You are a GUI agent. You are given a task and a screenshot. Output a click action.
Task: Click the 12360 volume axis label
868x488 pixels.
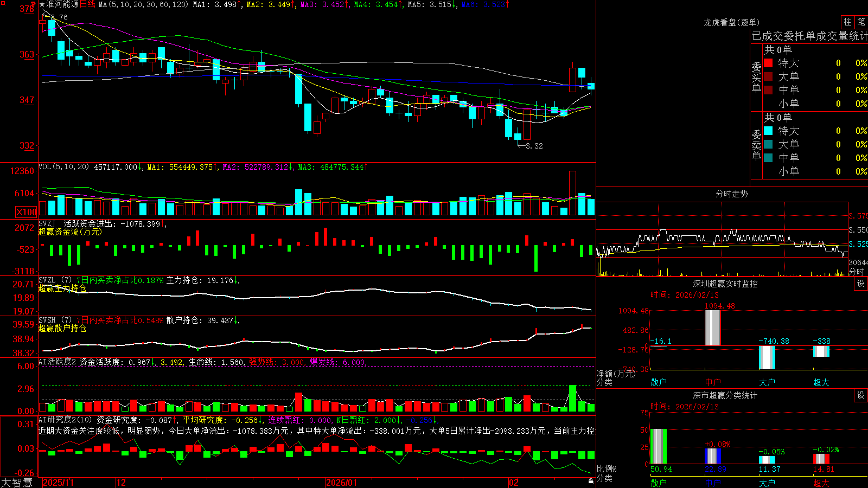click(x=23, y=171)
